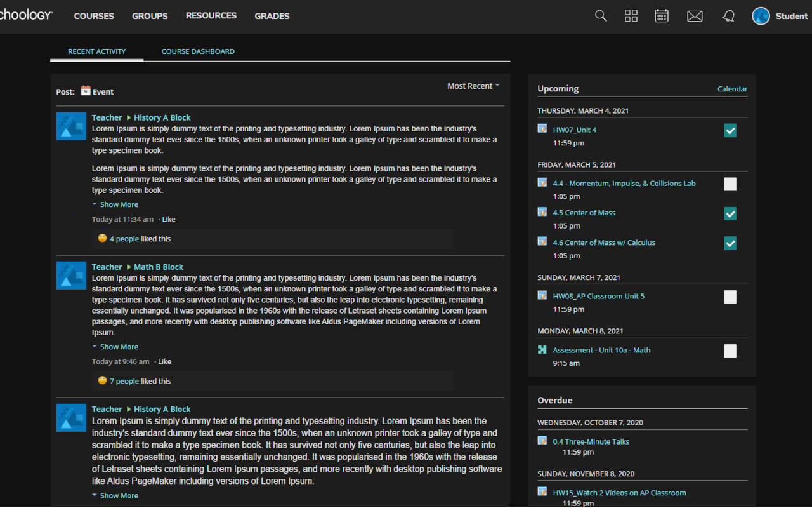Click the math icon beside Assessment Unit 10a
The image size is (812, 508).
542,349
